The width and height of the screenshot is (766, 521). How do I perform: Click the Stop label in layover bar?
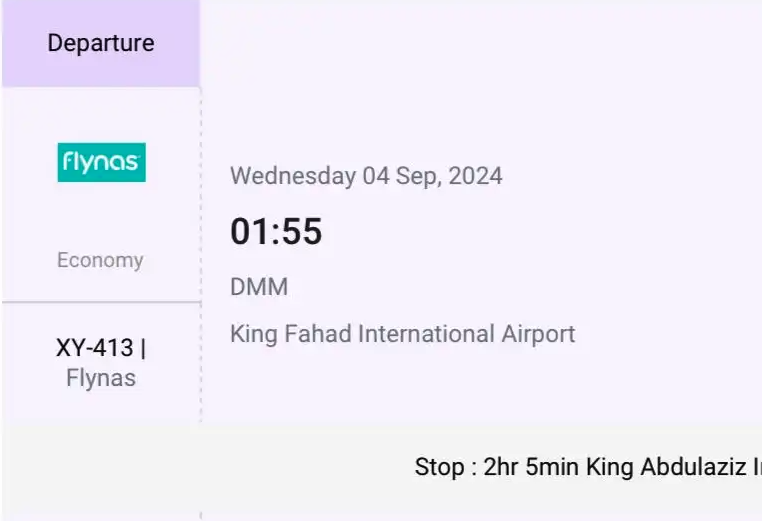tap(436, 467)
